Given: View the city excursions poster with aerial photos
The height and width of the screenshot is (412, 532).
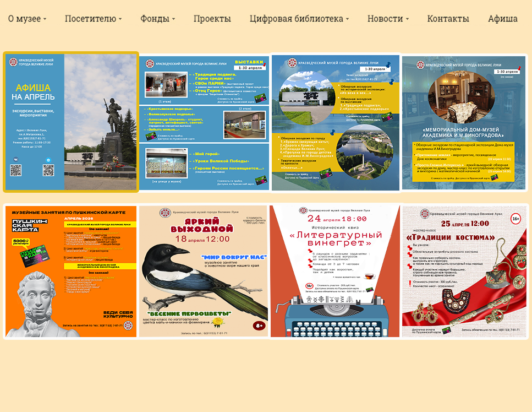Looking at the screenshot, I should pos(336,122).
